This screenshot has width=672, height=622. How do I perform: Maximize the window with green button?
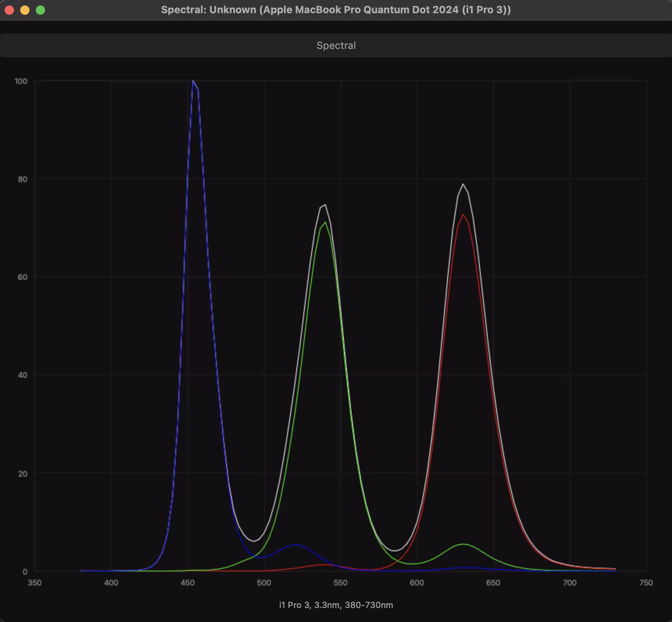(40, 10)
